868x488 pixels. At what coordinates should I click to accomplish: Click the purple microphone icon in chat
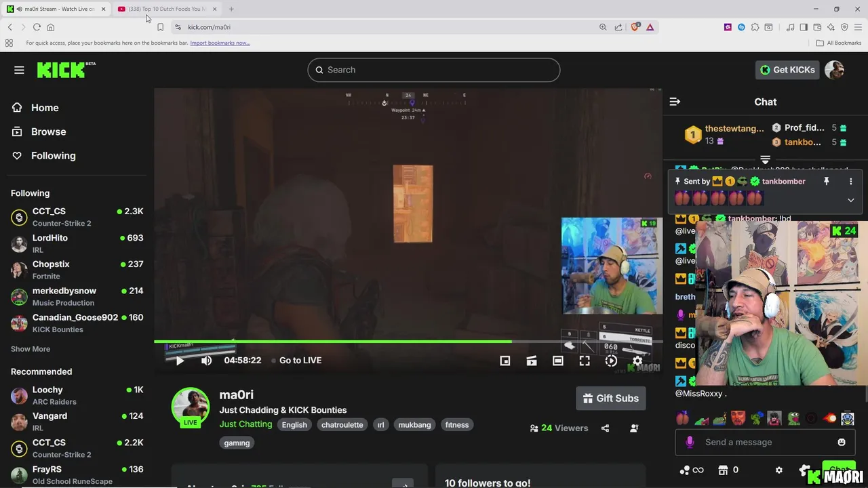pyautogui.click(x=690, y=442)
